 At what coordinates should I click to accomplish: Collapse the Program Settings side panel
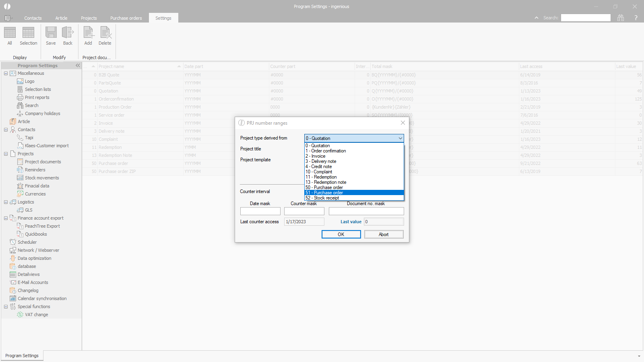coord(78,66)
